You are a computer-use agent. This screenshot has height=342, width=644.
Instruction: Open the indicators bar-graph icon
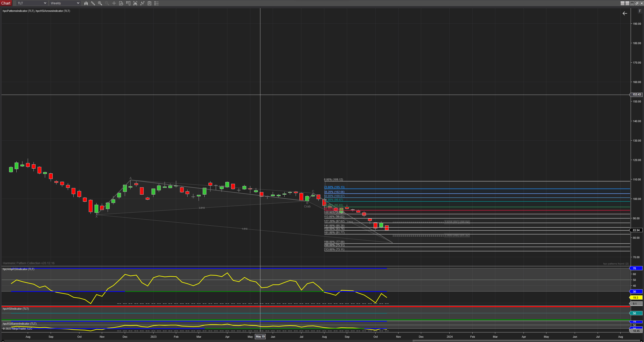coord(135,3)
